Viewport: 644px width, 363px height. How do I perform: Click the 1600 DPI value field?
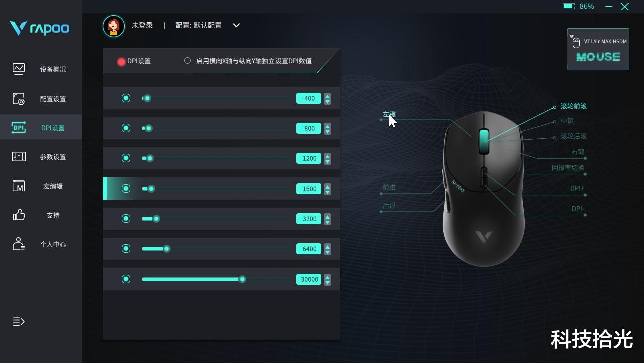tap(309, 189)
